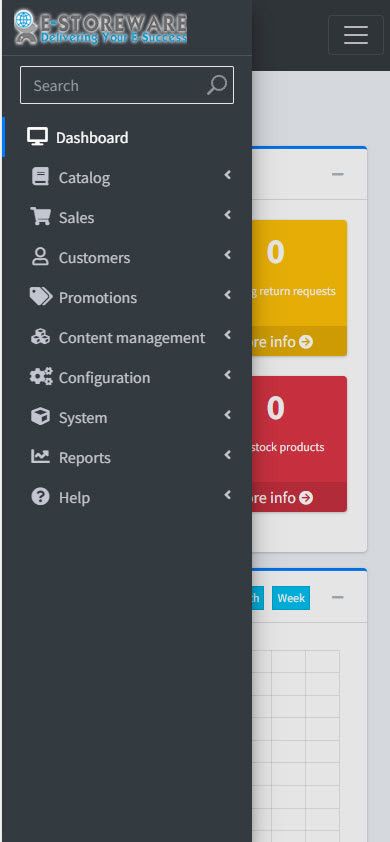Image resolution: width=390 pixels, height=842 pixels.
Task: Click the Reports chart icon
Action: (40, 457)
